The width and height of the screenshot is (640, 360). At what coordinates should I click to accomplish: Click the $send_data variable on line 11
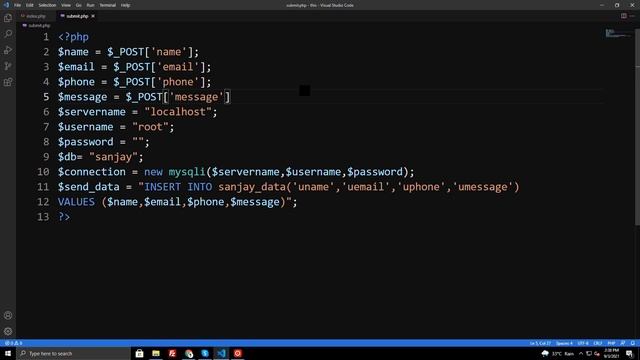tap(89, 187)
